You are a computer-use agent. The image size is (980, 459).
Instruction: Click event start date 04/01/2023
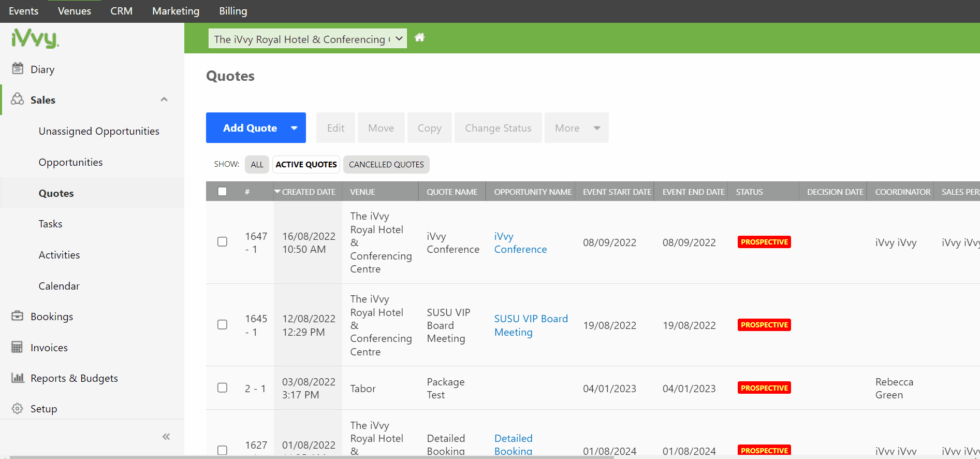(x=609, y=389)
